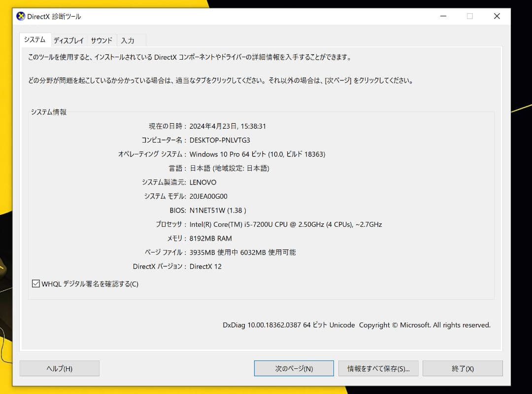Click the 終了(X) button
Image resolution: width=532 pixels, height=394 pixels.
point(463,368)
